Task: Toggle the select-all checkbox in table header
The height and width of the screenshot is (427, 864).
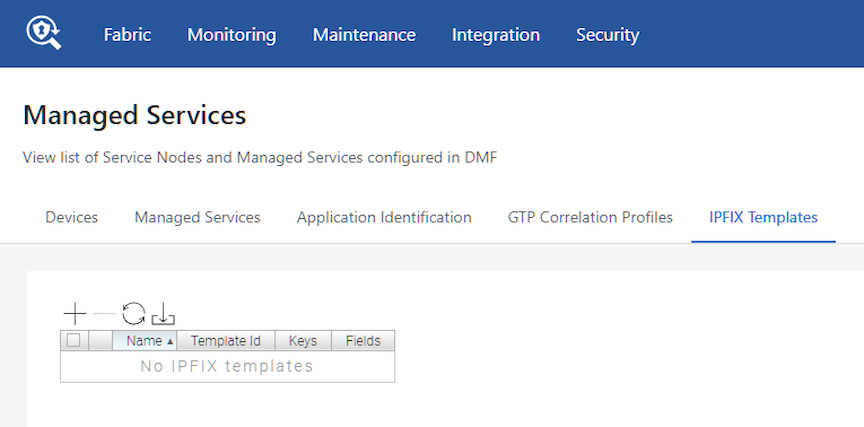Action: coord(73,340)
